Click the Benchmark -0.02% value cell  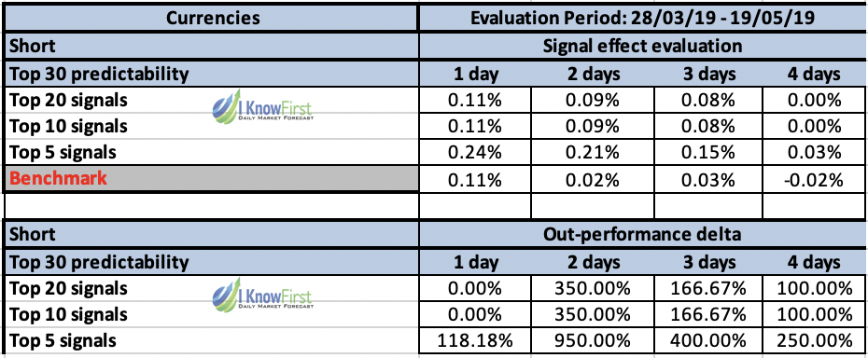(814, 180)
